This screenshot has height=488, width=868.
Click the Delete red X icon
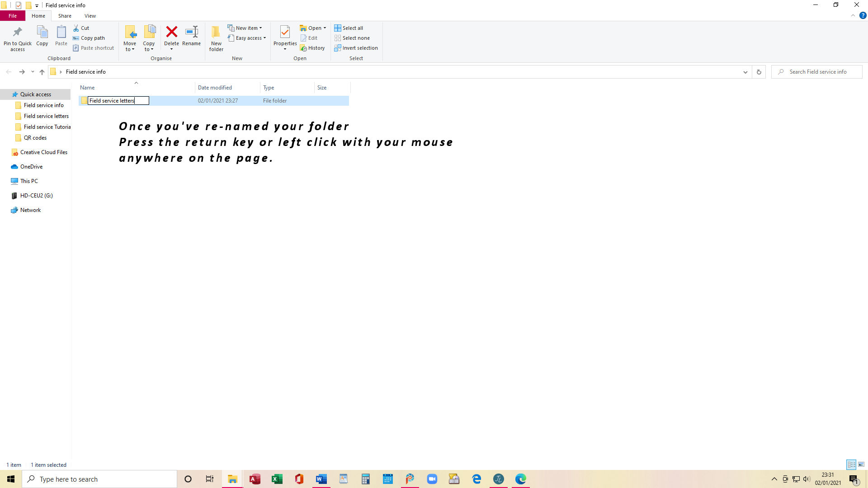171,32
